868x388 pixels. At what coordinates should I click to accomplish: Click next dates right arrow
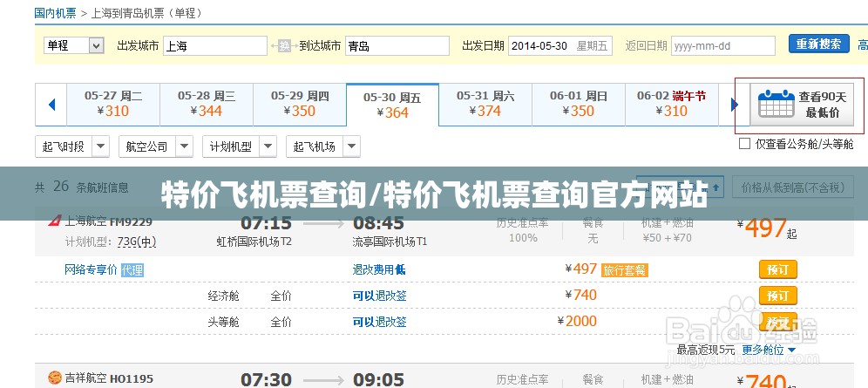(x=735, y=104)
